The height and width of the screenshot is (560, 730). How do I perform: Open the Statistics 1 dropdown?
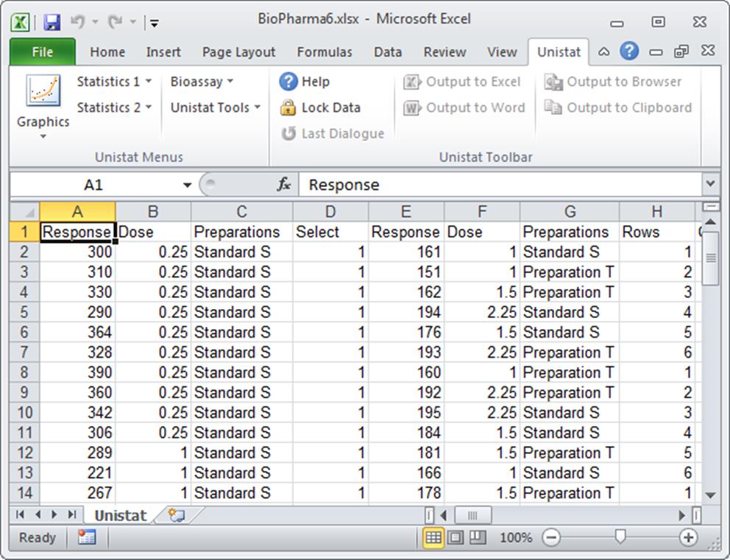(113, 81)
